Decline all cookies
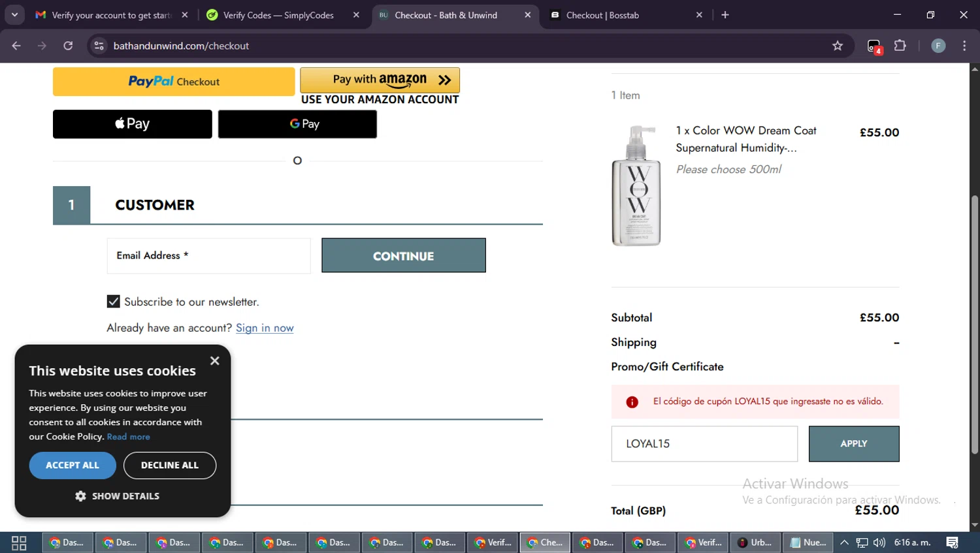The height and width of the screenshot is (553, 980). pyautogui.click(x=170, y=466)
